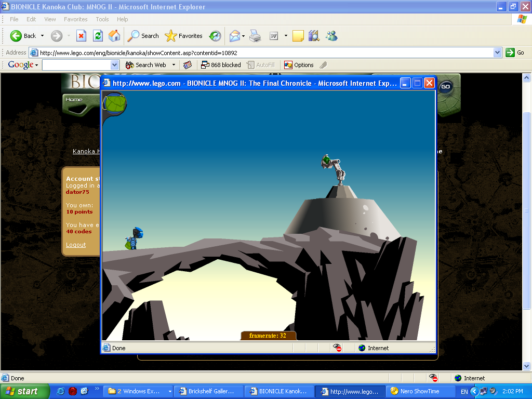Click the AutoFill button

pos(261,65)
